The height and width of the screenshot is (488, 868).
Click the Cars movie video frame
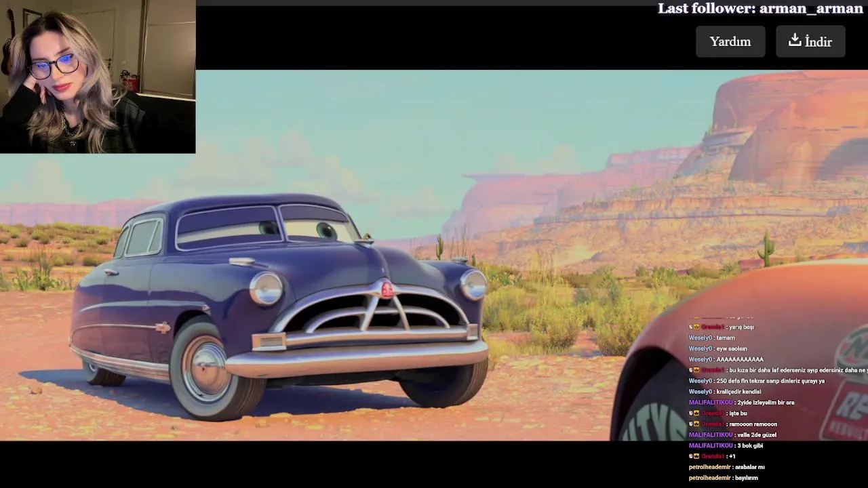click(x=434, y=256)
